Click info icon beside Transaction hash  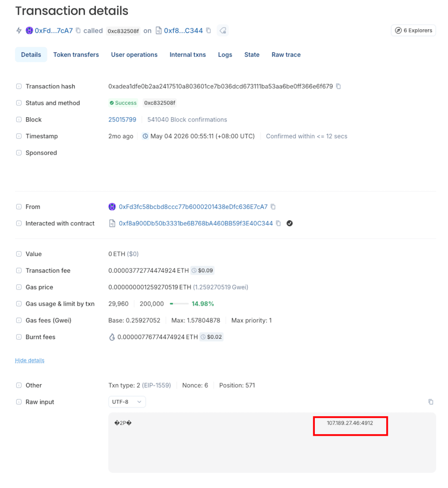coord(19,86)
